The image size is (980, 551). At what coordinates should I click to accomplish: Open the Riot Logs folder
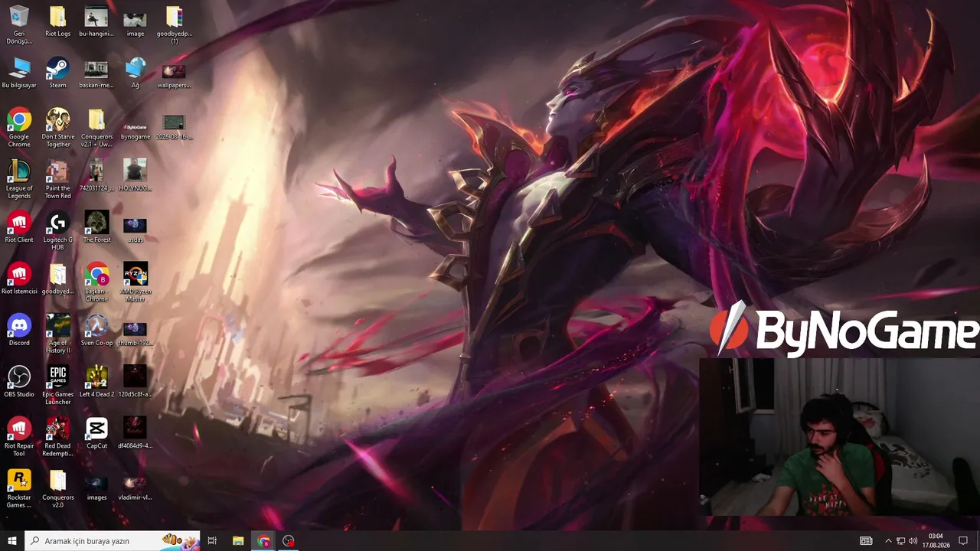click(x=57, y=17)
